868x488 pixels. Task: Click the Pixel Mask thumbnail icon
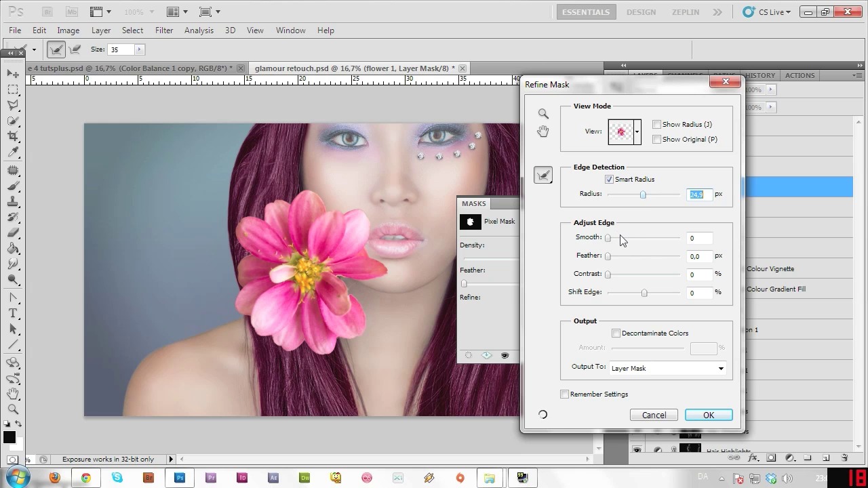click(x=470, y=222)
